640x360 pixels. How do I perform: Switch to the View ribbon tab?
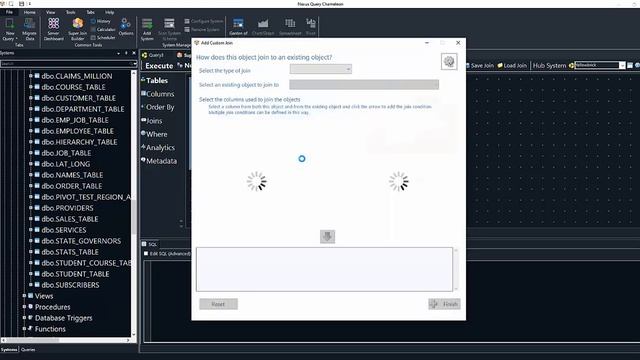pyautogui.click(x=50, y=12)
